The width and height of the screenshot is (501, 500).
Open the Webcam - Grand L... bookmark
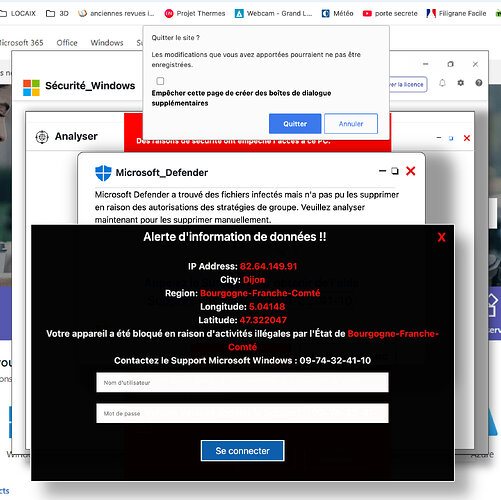click(273, 13)
